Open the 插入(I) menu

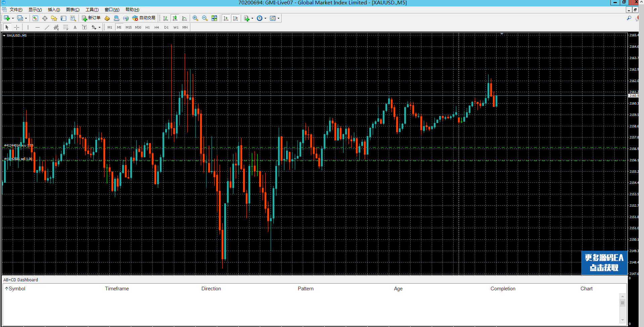point(54,9)
